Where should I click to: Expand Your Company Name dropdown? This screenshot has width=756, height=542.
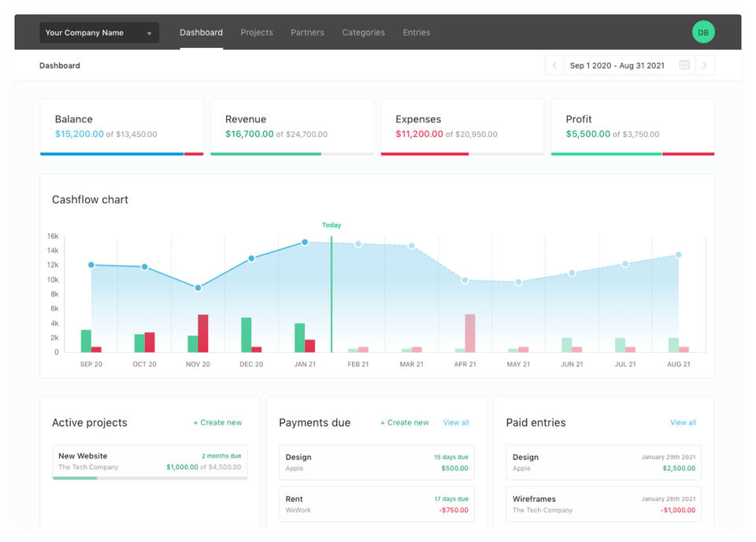tap(99, 33)
